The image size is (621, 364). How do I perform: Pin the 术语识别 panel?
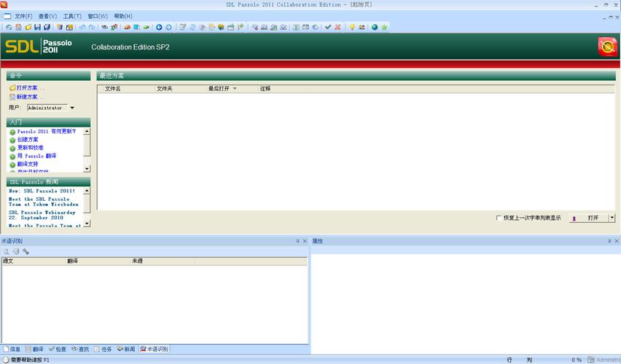pyautogui.click(x=298, y=241)
